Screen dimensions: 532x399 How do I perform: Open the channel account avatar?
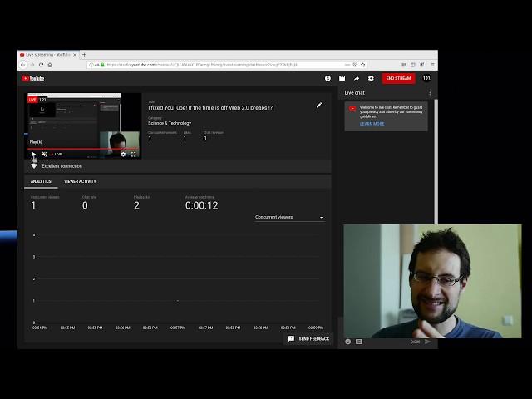point(426,78)
